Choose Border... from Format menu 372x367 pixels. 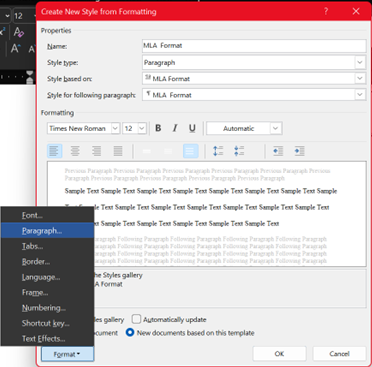coord(47,262)
